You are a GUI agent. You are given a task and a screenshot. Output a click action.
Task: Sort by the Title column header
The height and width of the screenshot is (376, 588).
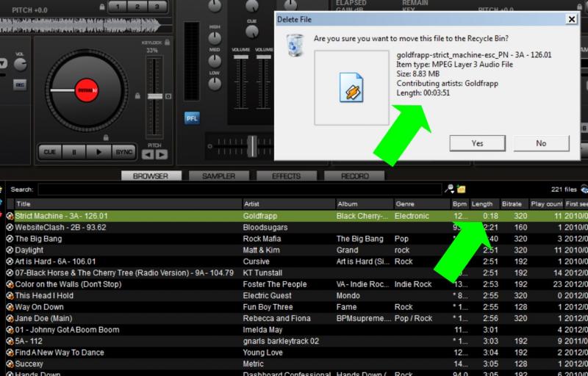click(128, 204)
